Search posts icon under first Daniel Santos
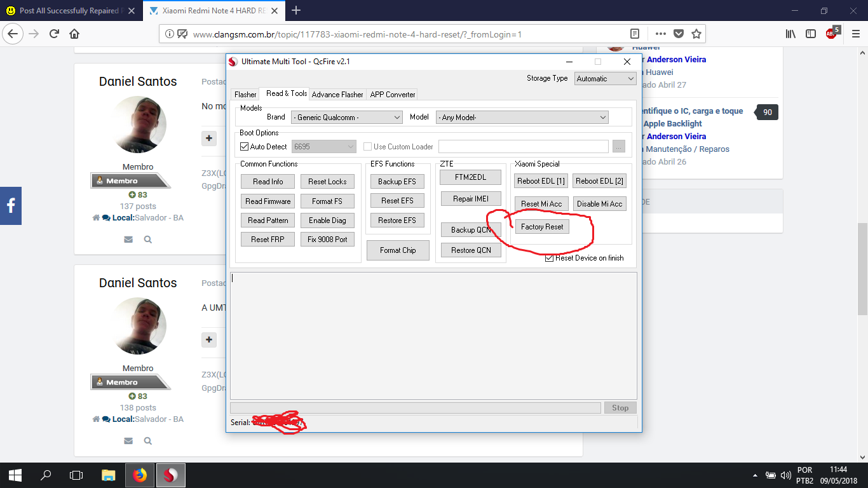Viewport: 868px width, 488px height. click(147, 240)
